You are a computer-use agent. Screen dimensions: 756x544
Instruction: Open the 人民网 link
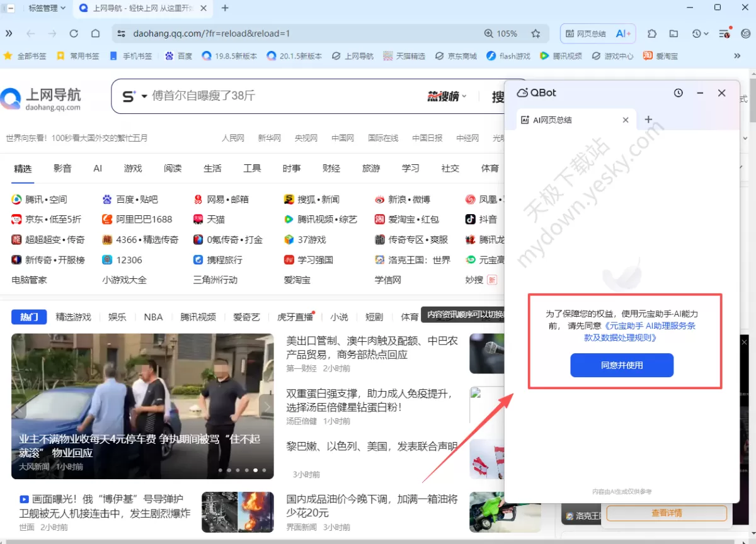pos(233,138)
